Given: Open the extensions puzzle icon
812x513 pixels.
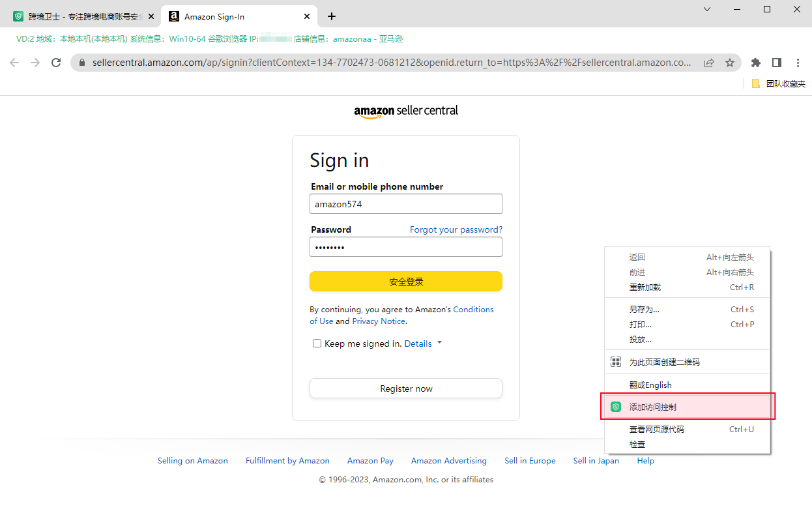Looking at the screenshot, I should coord(756,63).
